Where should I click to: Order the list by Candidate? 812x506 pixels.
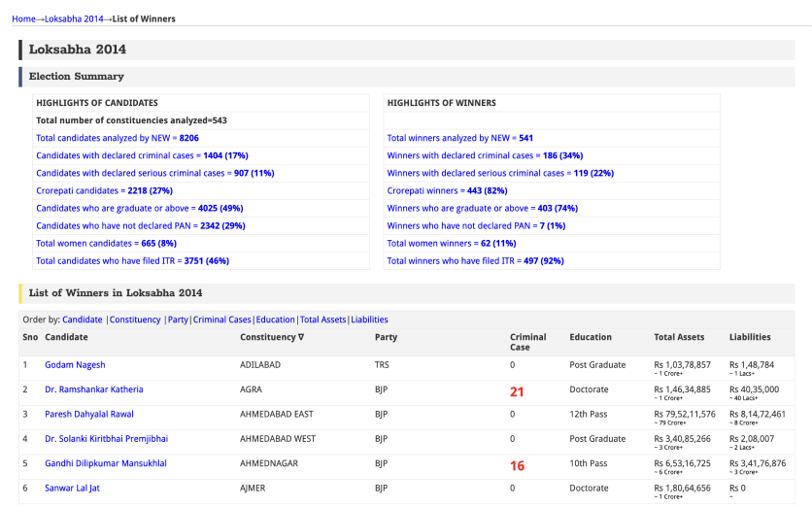tap(83, 320)
